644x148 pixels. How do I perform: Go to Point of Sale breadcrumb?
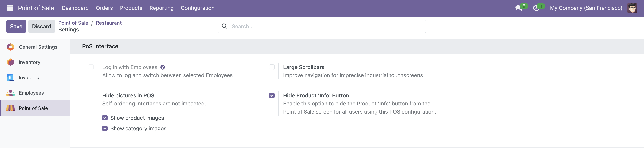73,23
